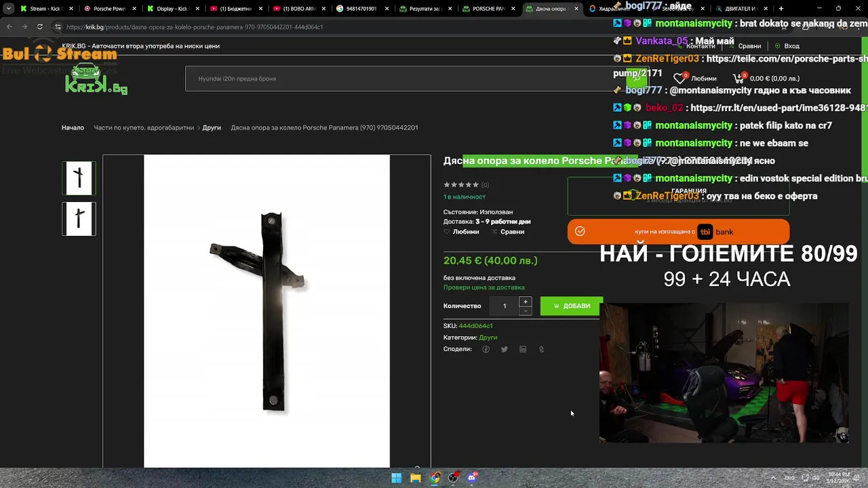Switch to BOBO ARM YouTube tab

pos(298,9)
